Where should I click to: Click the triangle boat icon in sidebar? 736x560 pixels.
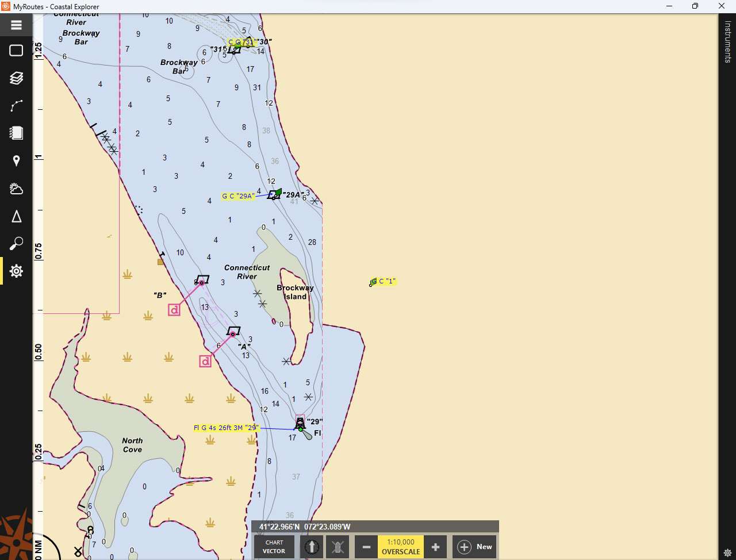pos(16,216)
